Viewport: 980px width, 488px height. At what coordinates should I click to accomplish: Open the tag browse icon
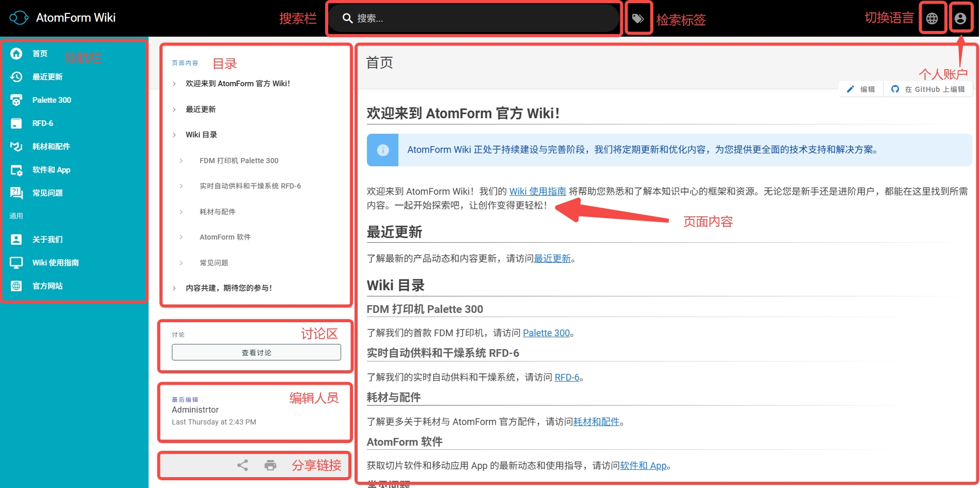tap(638, 19)
